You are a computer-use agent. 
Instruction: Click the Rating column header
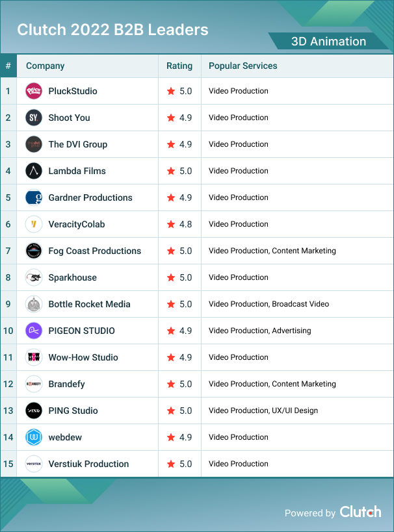click(179, 66)
